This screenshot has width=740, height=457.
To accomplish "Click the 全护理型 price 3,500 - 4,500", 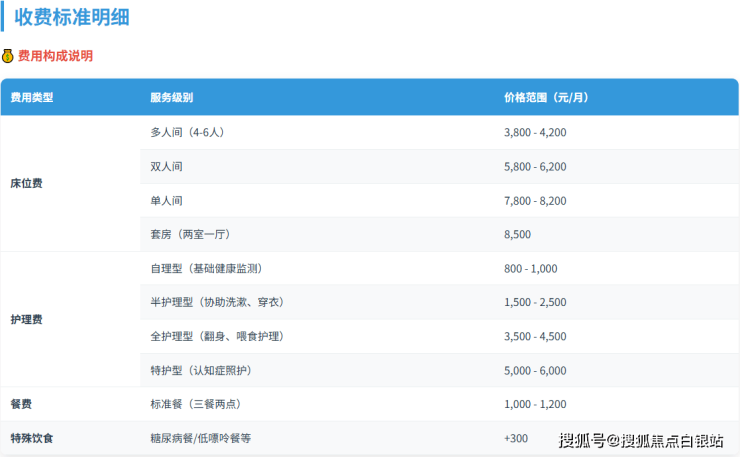I will point(535,336).
